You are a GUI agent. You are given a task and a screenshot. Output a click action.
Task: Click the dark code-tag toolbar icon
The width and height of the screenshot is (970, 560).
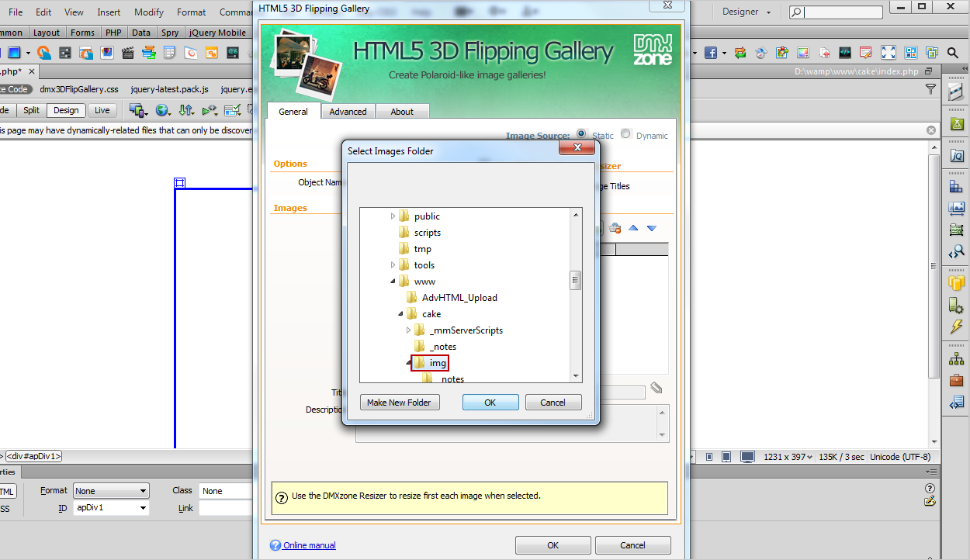[845, 53]
